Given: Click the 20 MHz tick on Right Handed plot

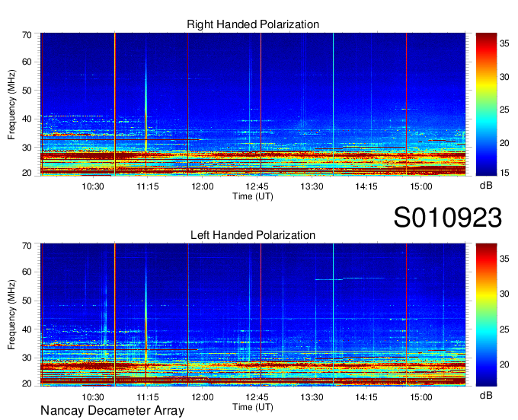Looking at the screenshot, I should pyautogui.click(x=27, y=173).
